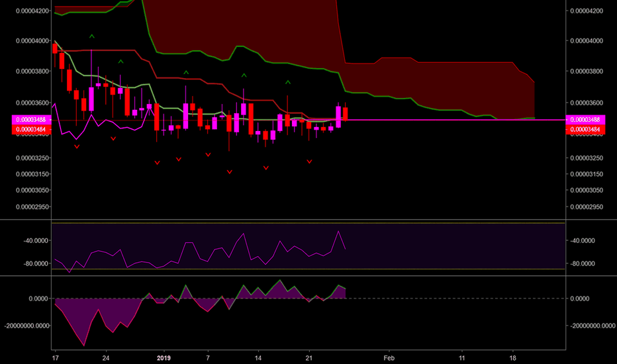Click the red 0.00003484 label on left axis
Viewport: 617px width, 364px height.
point(32,130)
